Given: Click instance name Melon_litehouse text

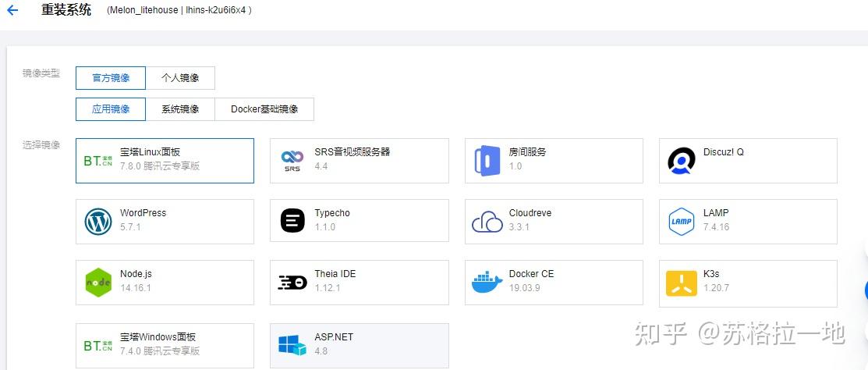Looking at the screenshot, I should tap(144, 10).
